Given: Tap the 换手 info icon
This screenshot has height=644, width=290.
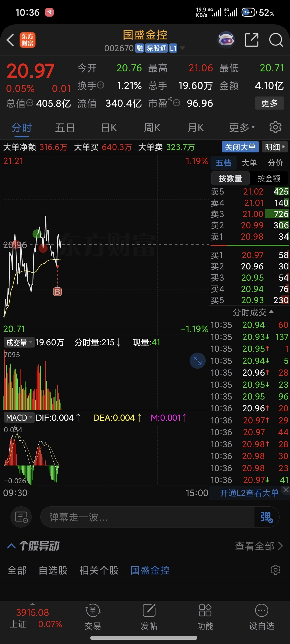Looking at the screenshot, I should [x=101, y=85].
